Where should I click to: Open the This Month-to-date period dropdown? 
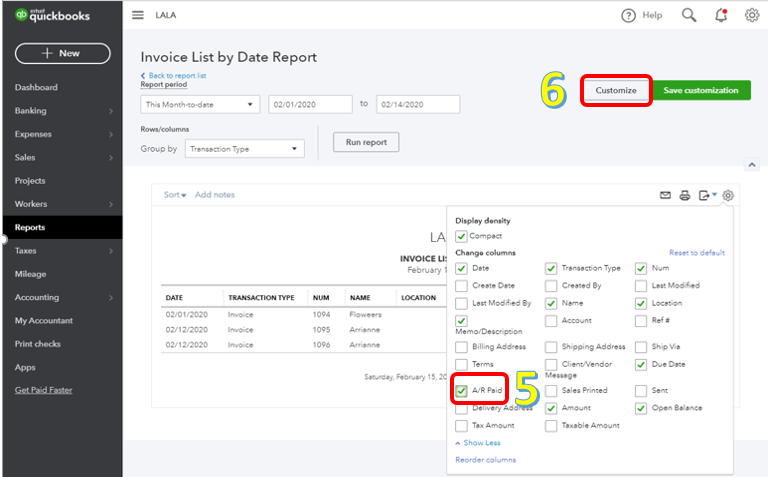[200, 104]
